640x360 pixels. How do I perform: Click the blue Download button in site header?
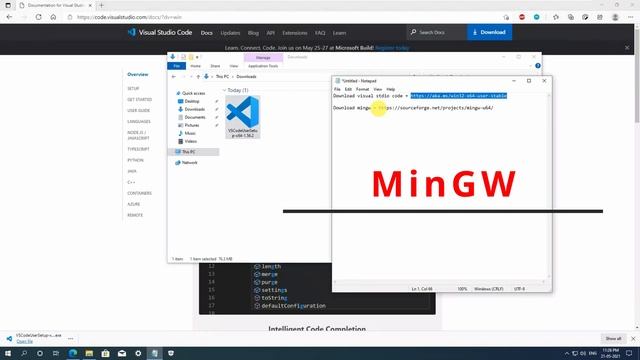tap(489, 32)
